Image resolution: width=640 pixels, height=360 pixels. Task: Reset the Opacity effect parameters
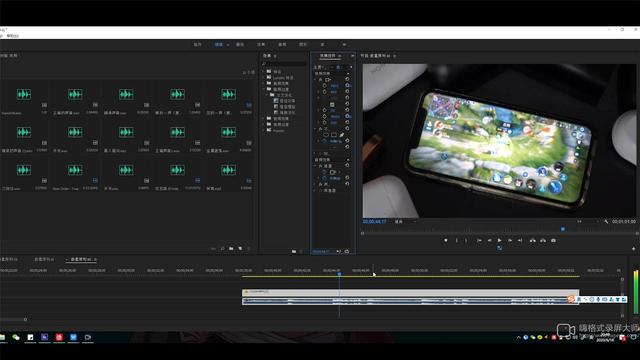(347, 129)
